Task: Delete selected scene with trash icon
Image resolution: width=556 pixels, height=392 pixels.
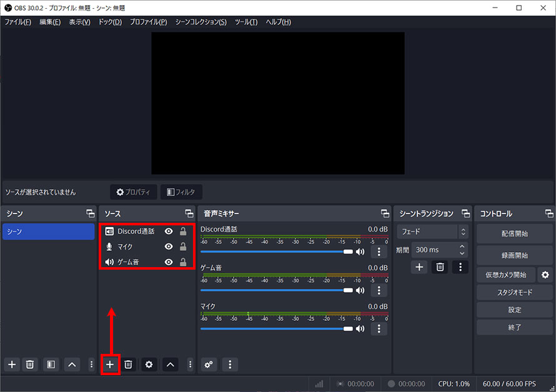Action: tap(30, 365)
